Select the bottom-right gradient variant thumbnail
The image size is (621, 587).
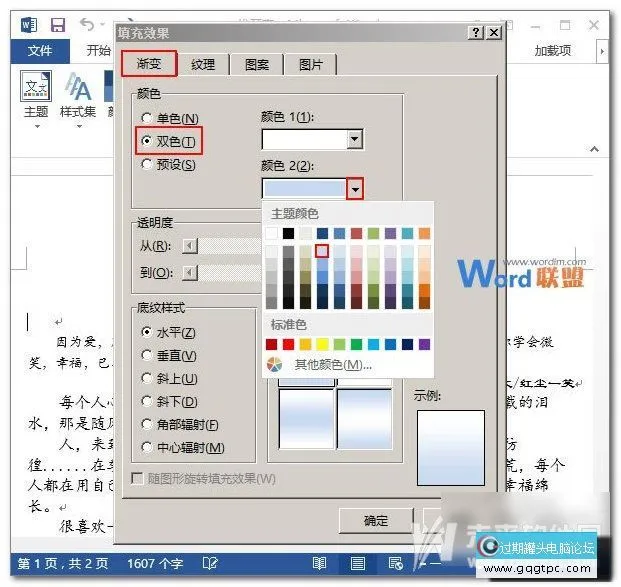(x=364, y=419)
